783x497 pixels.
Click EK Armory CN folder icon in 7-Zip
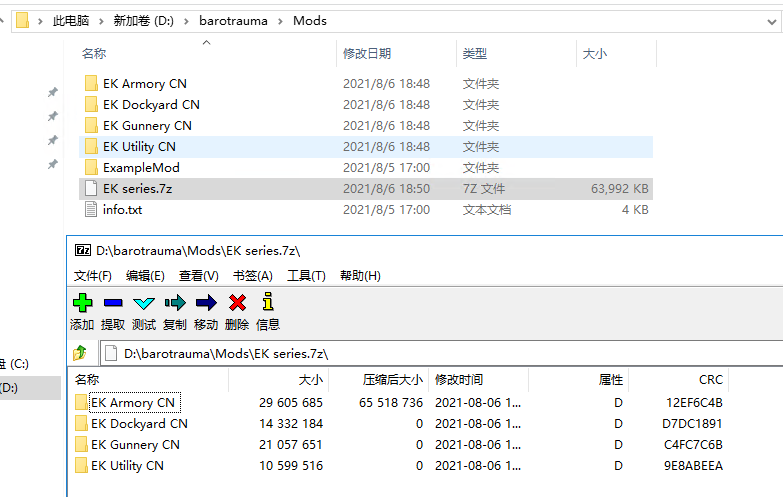pyautogui.click(x=81, y=402)
